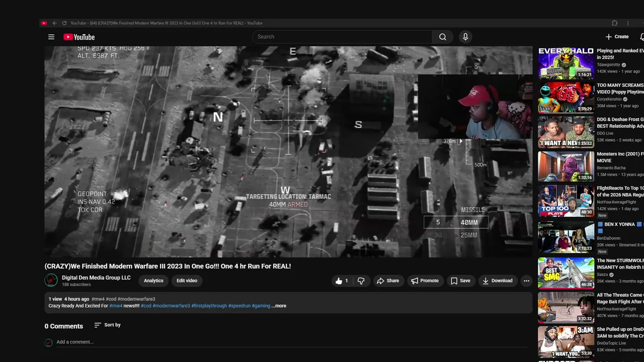This screenshot has width=644, height=362.
Task: Share the video
Action: (388, 281)
